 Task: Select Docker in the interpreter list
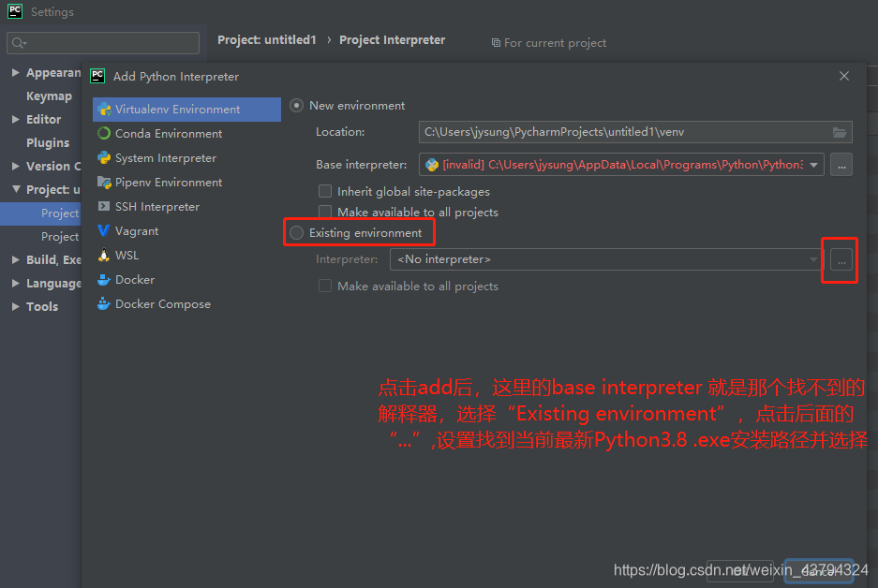[186, 279]
